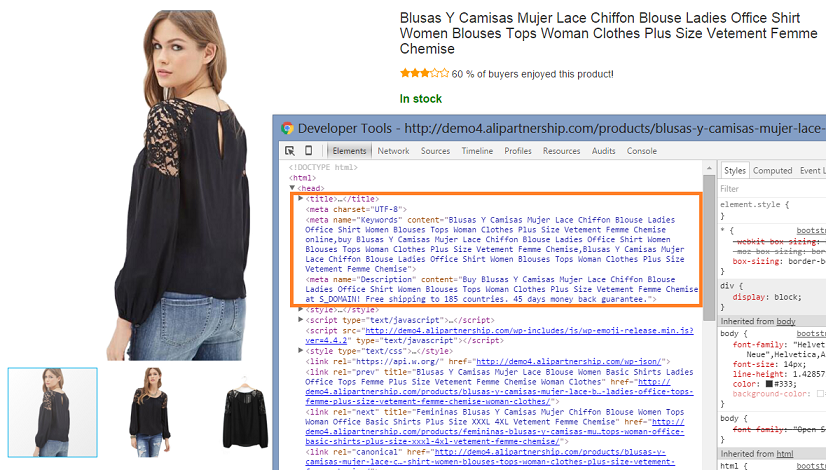Expand the script type text/javascript node
Screen dimensions: 826x470
[x=300, y=320]
